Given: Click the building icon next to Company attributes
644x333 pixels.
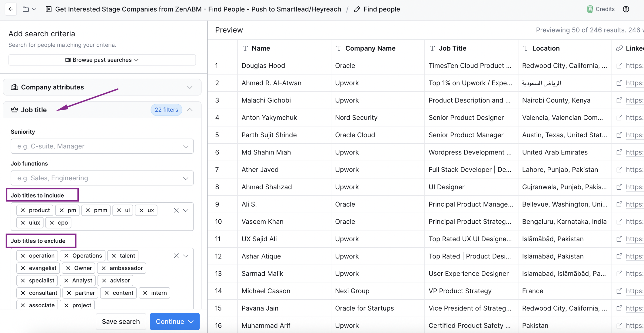Looking at the screenshot, I should point(14,87).
